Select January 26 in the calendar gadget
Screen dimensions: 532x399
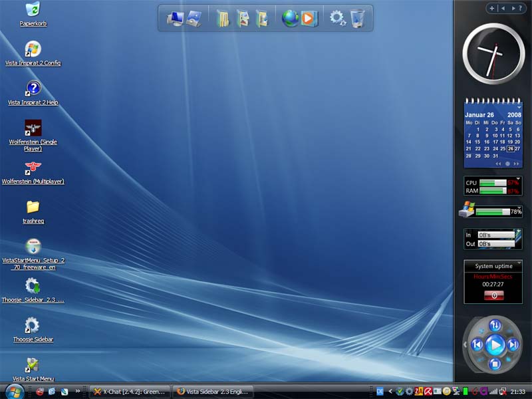point(510,148)
